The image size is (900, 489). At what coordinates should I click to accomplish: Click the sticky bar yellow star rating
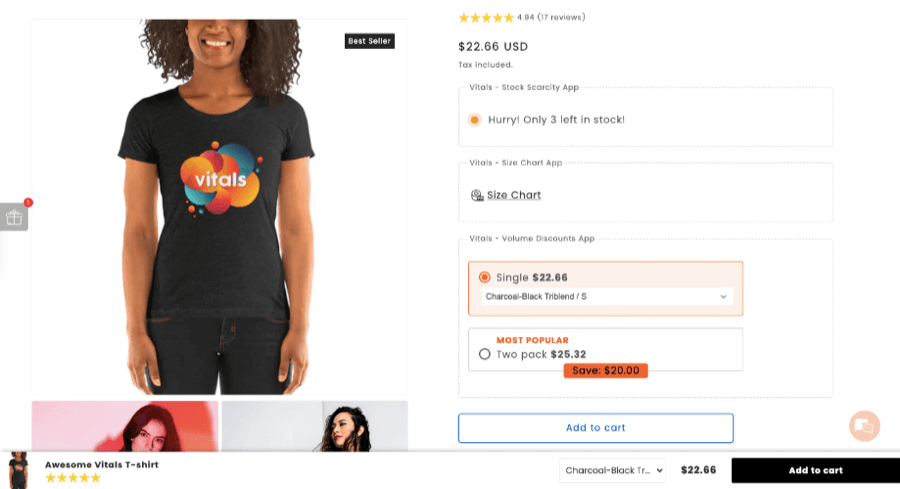pyautogui.click(x=73, y=478)
